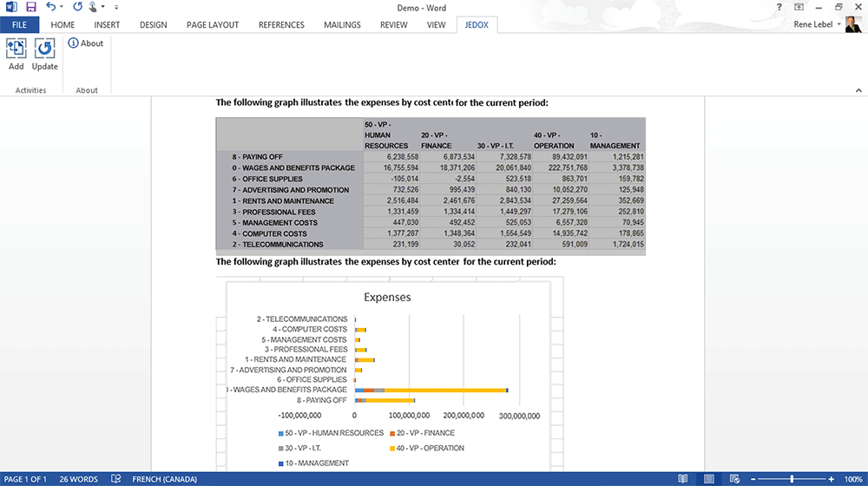Click table cell value 1,724,015
Image resolution: width=868 pixels, height=486 pixels.
(x=628, y=244)
